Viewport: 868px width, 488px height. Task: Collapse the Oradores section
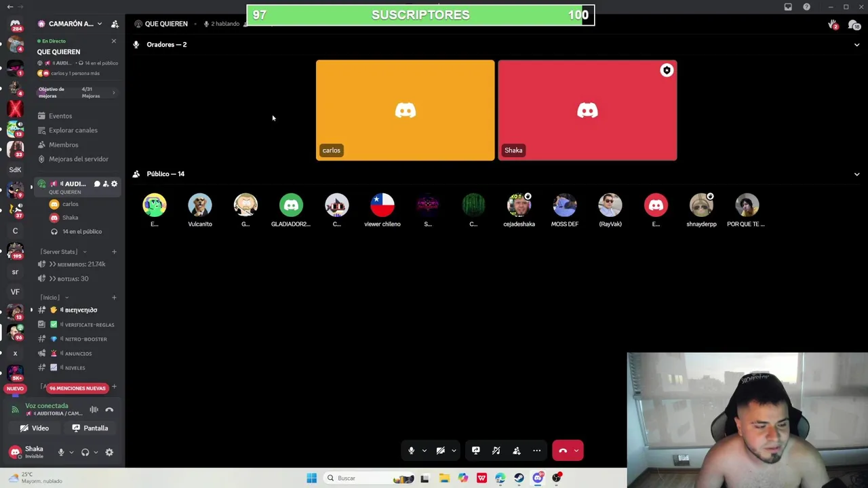pos(856,45)
